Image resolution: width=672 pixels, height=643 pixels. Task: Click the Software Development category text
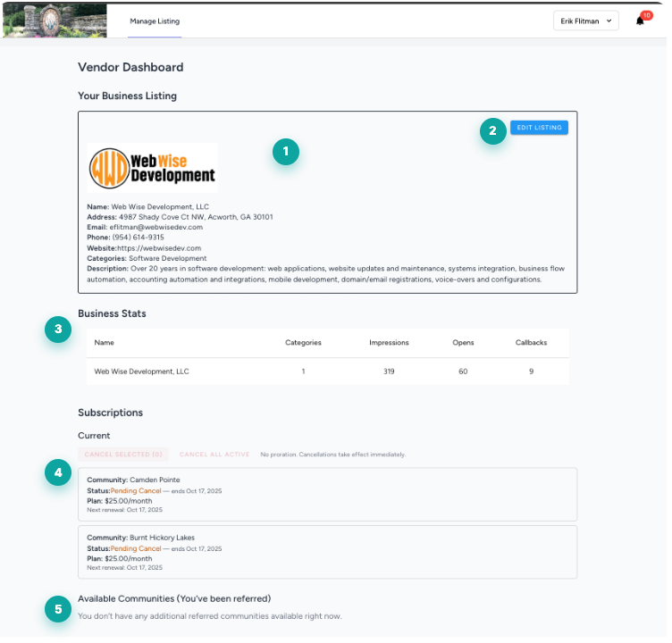169,261
